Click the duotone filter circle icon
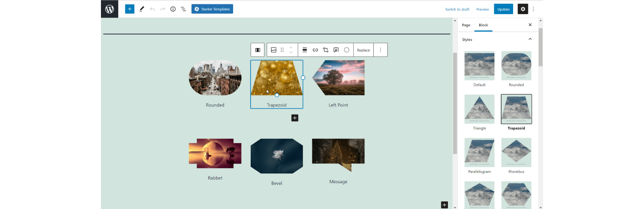The height and width of the screenshot is (209, 644). click(347, 50)
